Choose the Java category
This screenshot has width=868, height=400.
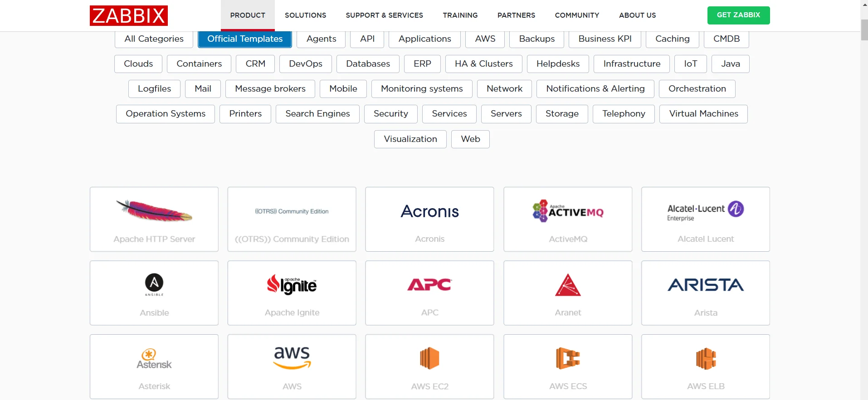[731, 64]
